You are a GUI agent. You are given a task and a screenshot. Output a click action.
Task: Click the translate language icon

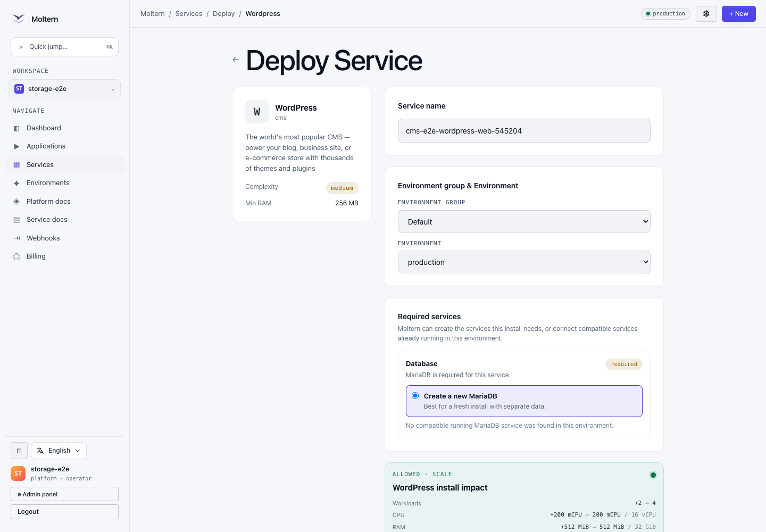[40, 451]
